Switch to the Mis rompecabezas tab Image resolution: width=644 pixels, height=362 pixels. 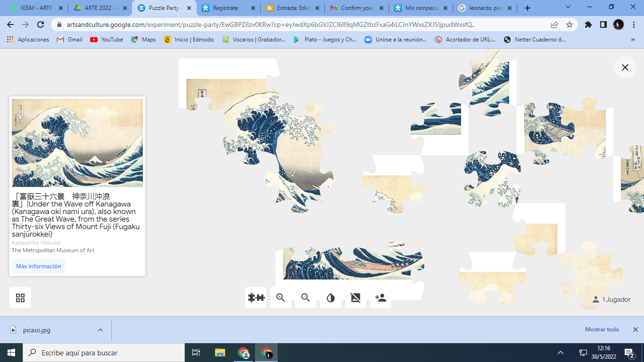[421, 8]
